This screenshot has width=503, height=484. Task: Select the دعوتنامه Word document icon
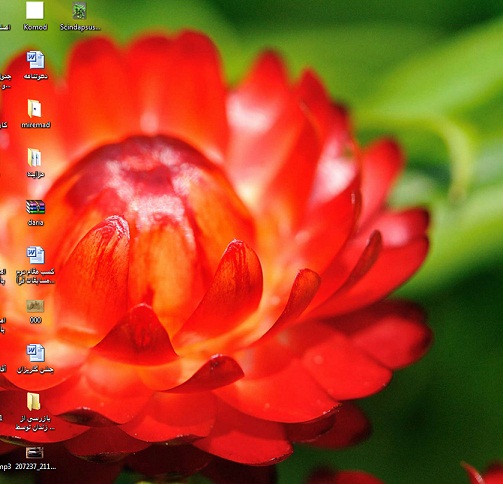35,60
